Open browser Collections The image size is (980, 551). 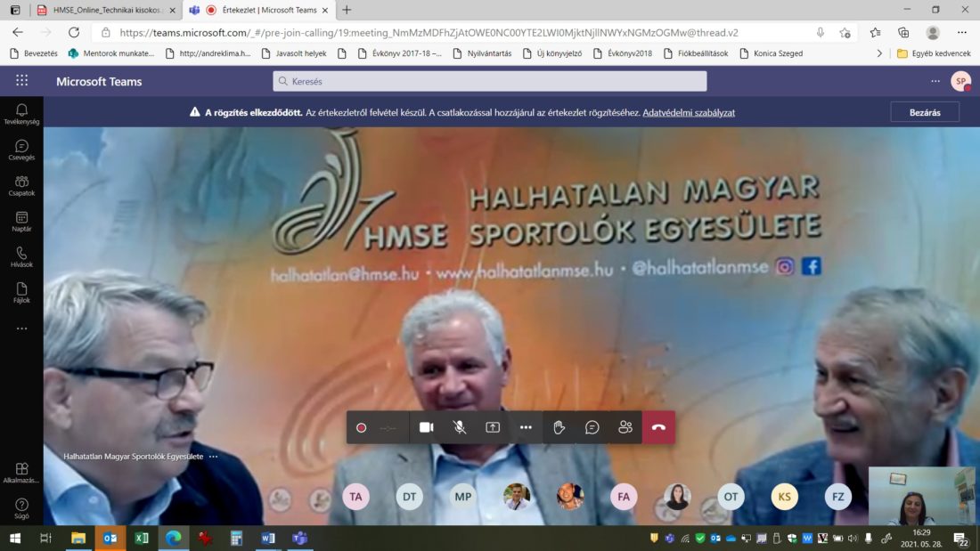click(903, 32)
